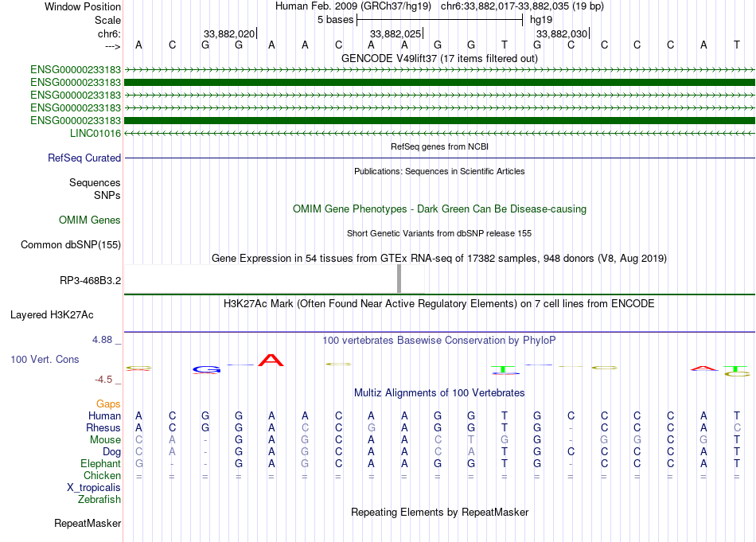Open the GENCODE V49lift37 track title
756x542 pixels.
(x=439, y=58)
